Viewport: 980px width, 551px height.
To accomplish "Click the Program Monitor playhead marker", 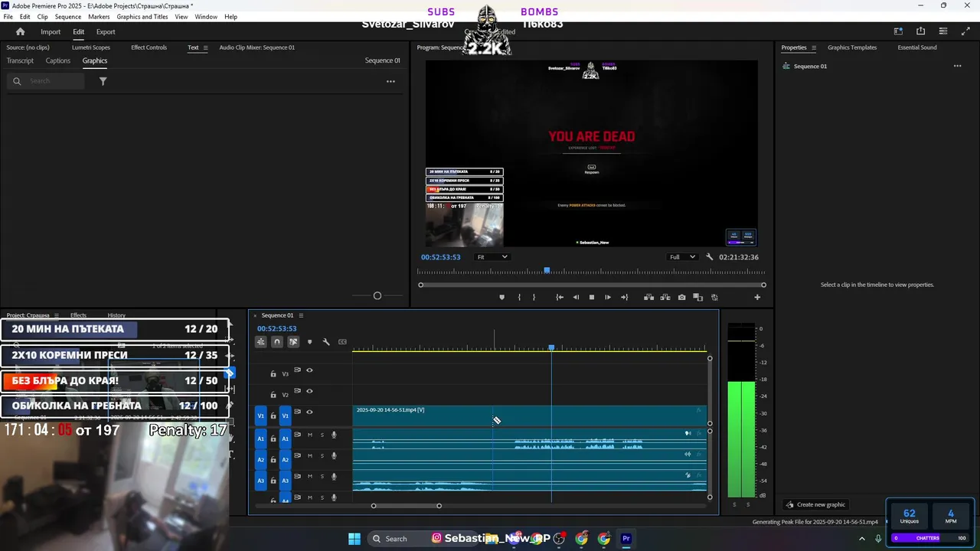I will pyautogui.click(x=547, y=271).
